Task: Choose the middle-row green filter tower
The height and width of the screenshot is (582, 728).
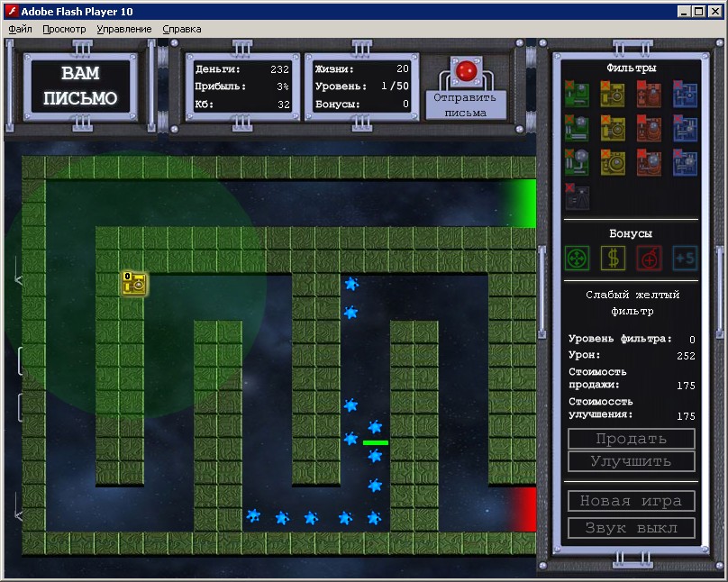Action: click(x=577, y=128)
